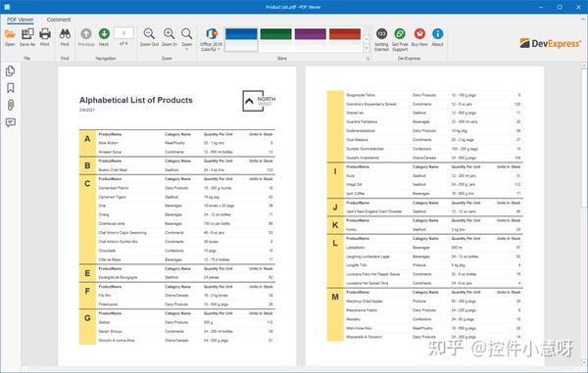Open the Office 2019 Colorful skin dropdown
This screenshot has height=373, width=588.
point(211,39)
